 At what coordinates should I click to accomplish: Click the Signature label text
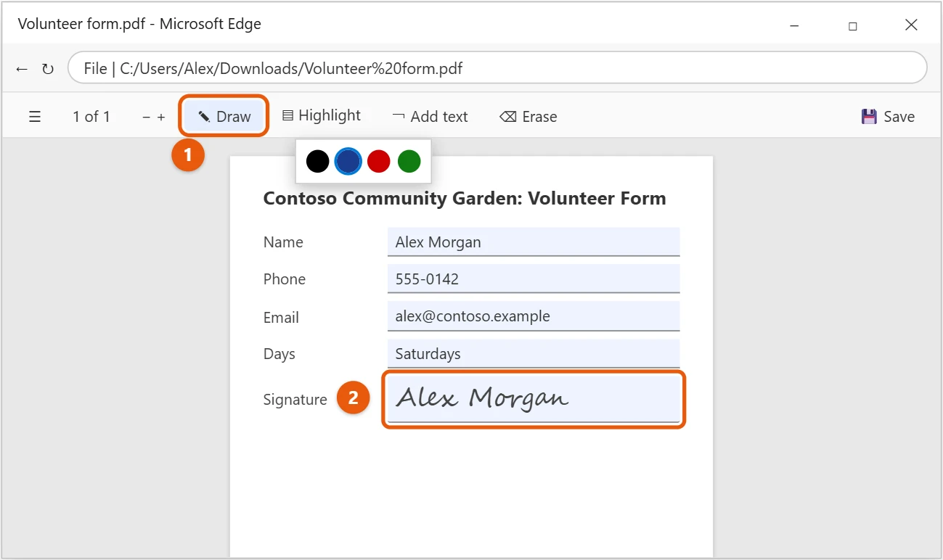point(295,400)
